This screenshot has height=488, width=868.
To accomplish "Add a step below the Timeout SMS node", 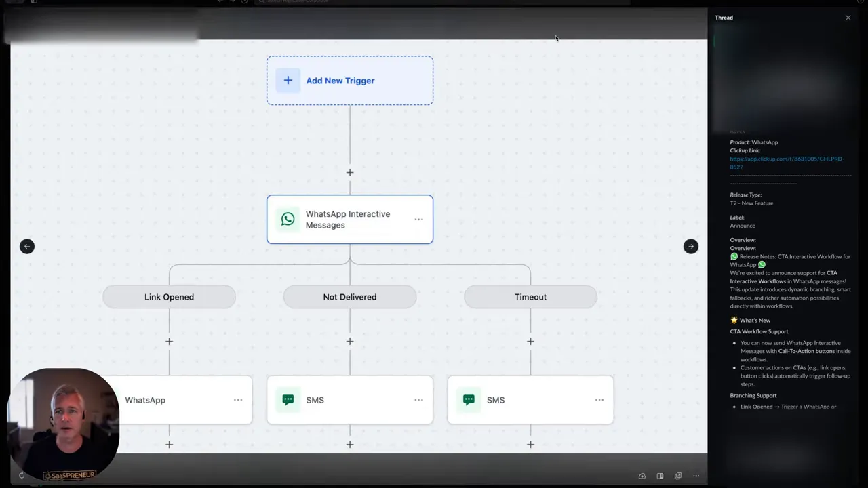I will (530, 445).
